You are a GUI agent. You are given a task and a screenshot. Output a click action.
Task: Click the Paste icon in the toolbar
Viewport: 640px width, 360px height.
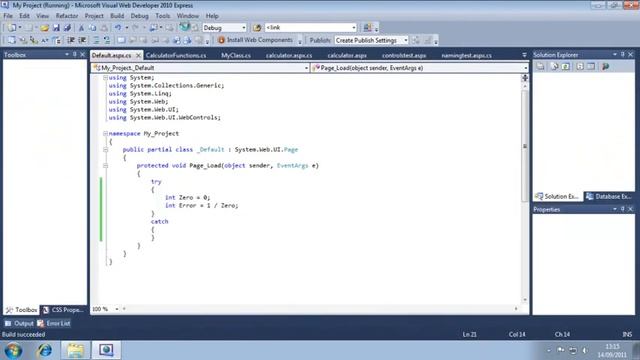coord(104,28)
